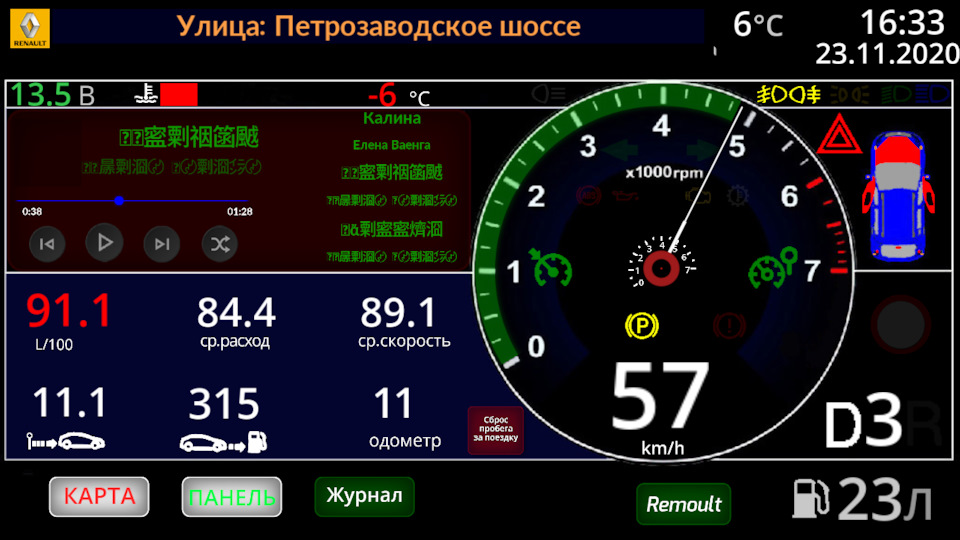960x540 pixels.
Task: Click the dim low beam headlight indicator
Action: (896, 94)
